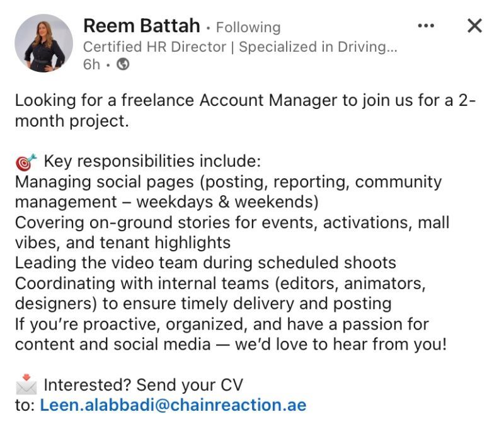Click the 'we'd love to hear from you!' text
The image size is (504, 429).
pos(341,345)
